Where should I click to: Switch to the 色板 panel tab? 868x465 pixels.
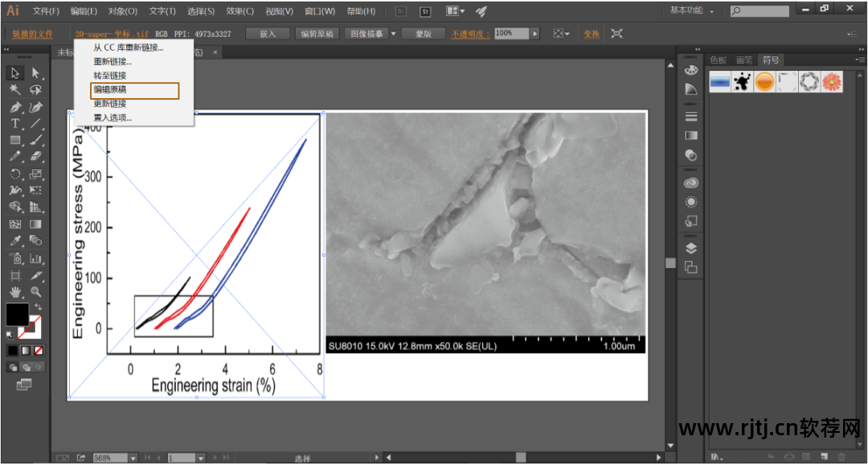718,60
